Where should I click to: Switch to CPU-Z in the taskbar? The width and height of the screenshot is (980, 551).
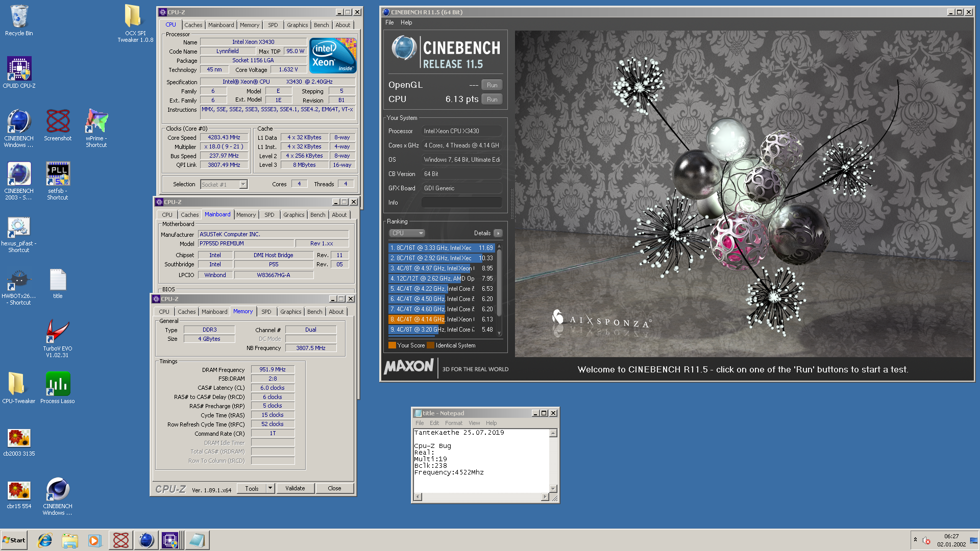click(x=171, y=540)
